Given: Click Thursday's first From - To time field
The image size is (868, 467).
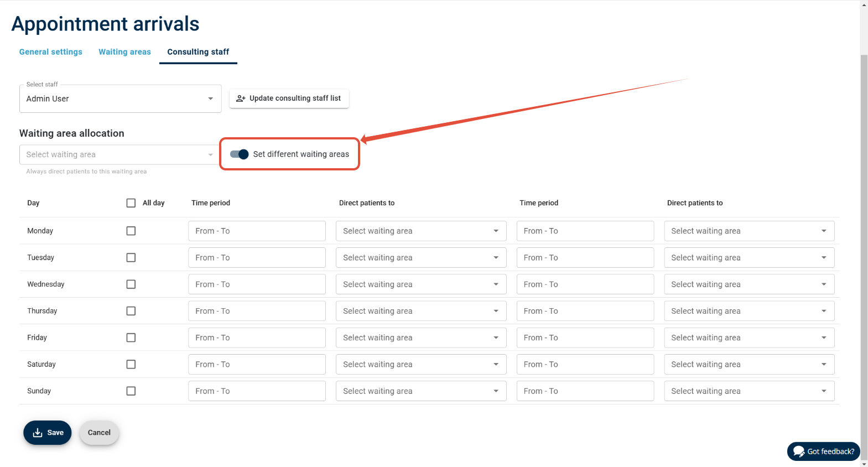Looking at the screenshot, I should click(257, 311).
